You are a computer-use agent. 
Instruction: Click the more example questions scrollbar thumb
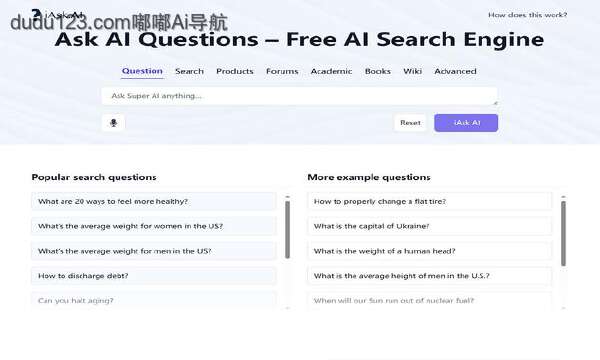[x=563, y=233]
